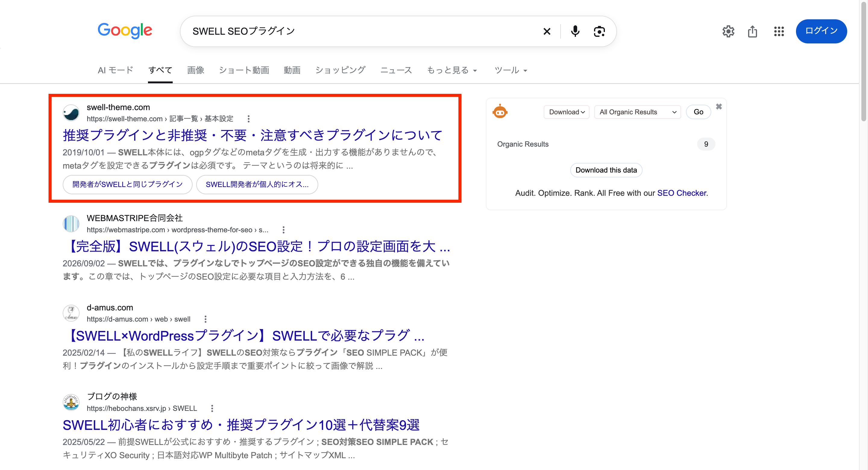The height and width of the screenshot is (470, 868).
Task: Click Download this data button
Action: click(x=606, y=170)
